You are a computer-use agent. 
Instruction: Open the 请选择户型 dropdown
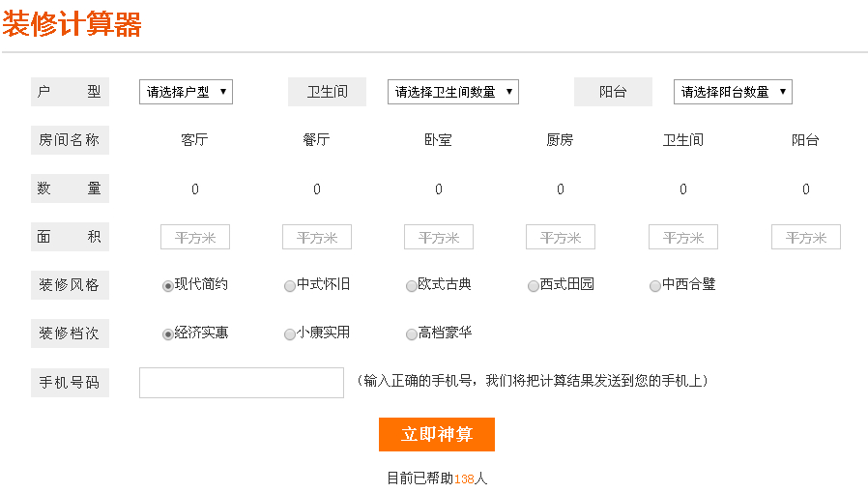pos(186,92)
